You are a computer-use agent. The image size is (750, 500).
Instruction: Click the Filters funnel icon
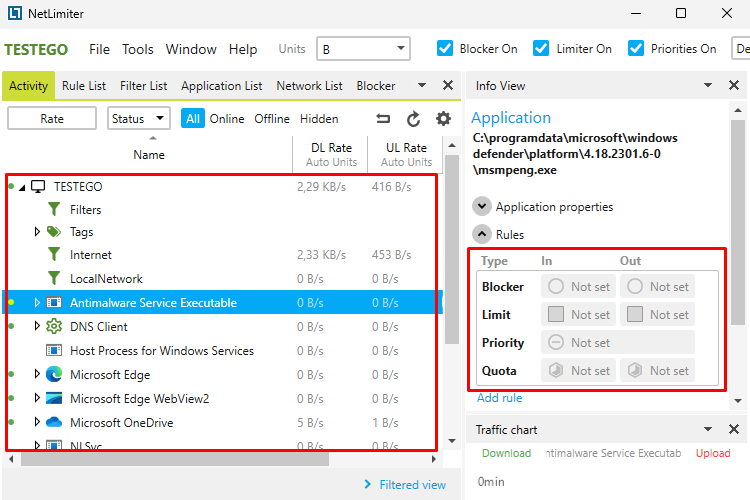[x=54, y=209]
